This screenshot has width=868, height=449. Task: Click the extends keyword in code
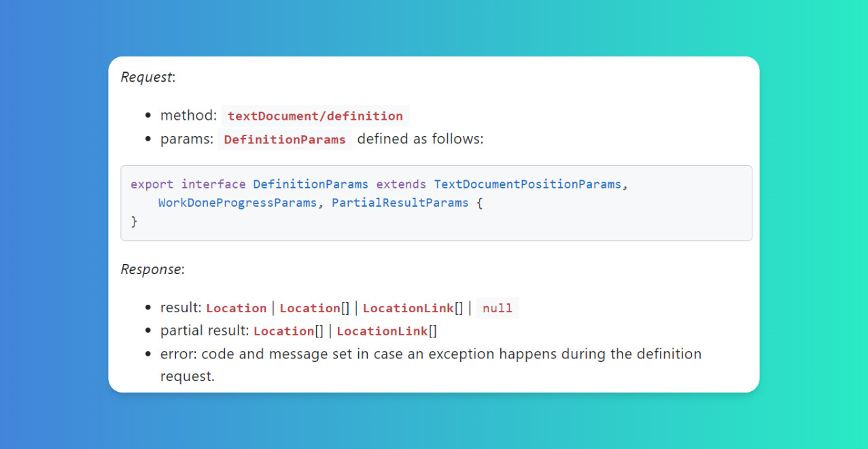[401, 184]
